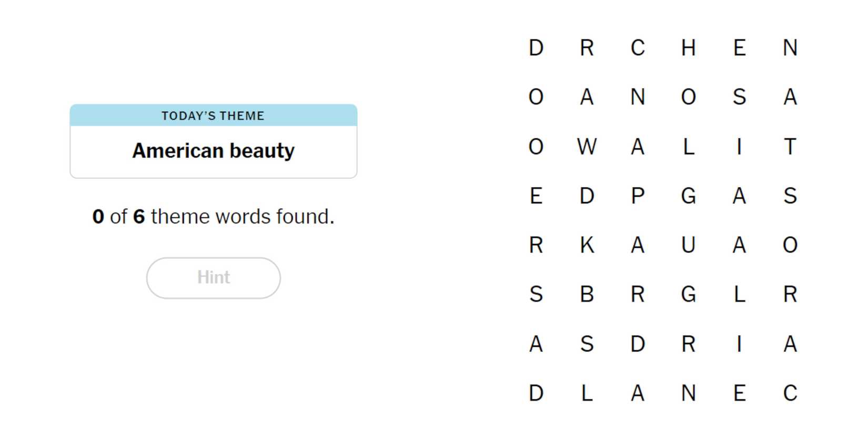Choose the letter P tile
Viewport: 868px width, 434px height.
638,196
